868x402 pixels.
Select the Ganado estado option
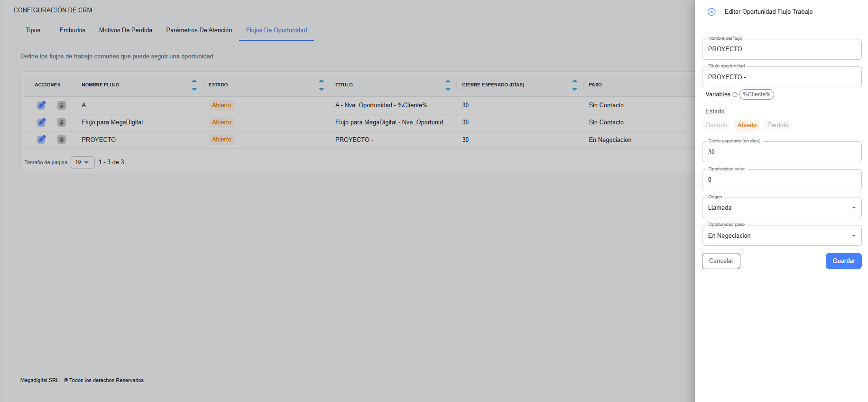(x=716, y=125)
